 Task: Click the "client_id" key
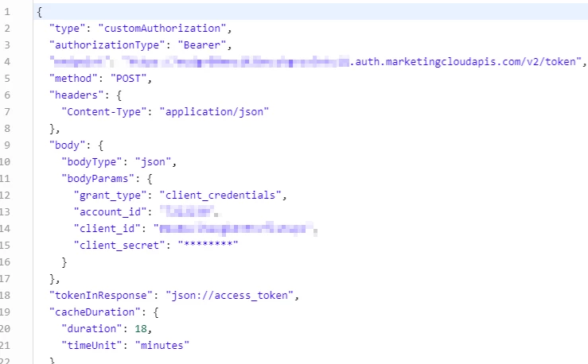coord(107,228)
